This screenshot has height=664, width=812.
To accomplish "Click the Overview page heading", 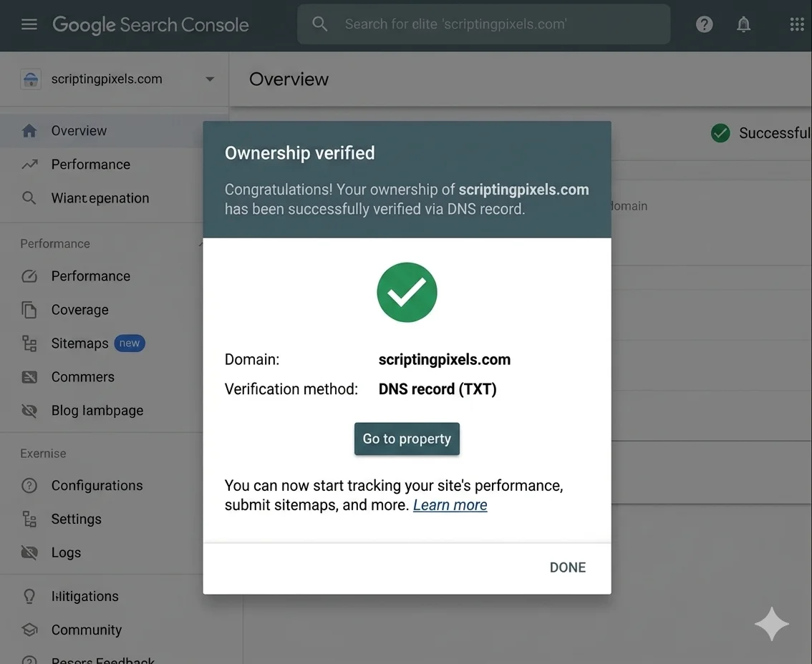I will pos(289,79).
